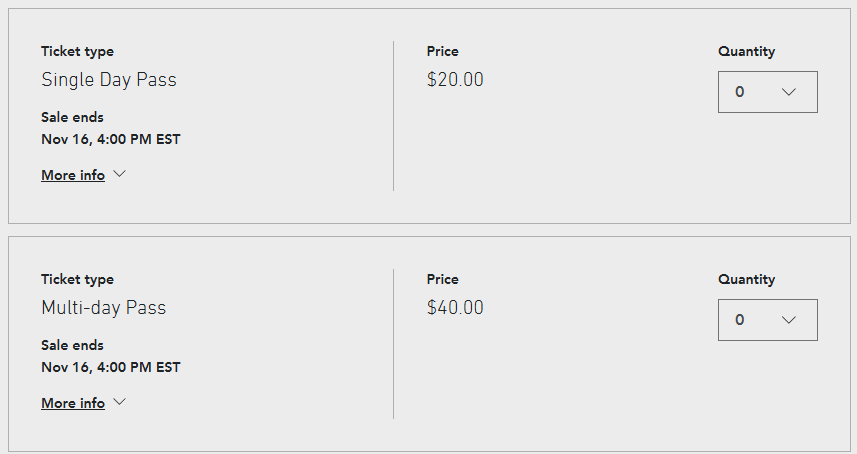
Task: Click the Multi-day Pass sale end date
Action: point(110,367)
